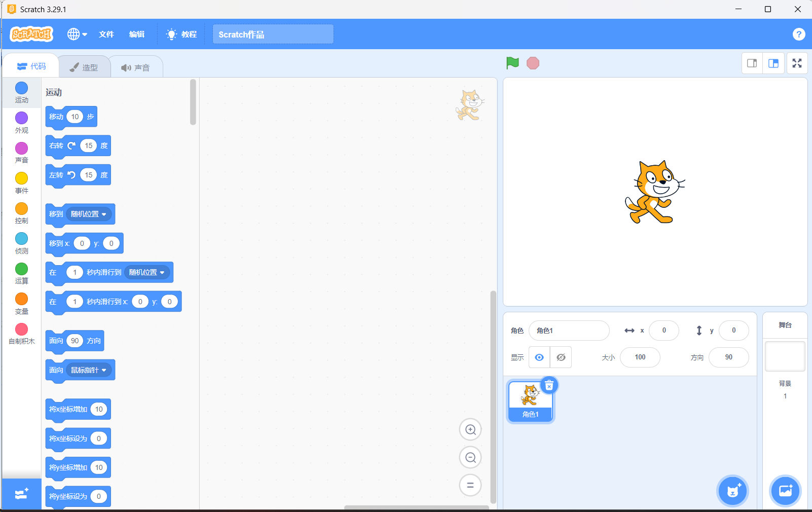Zoom out the code workspace
812x512 pixels.
click(470, 458)
